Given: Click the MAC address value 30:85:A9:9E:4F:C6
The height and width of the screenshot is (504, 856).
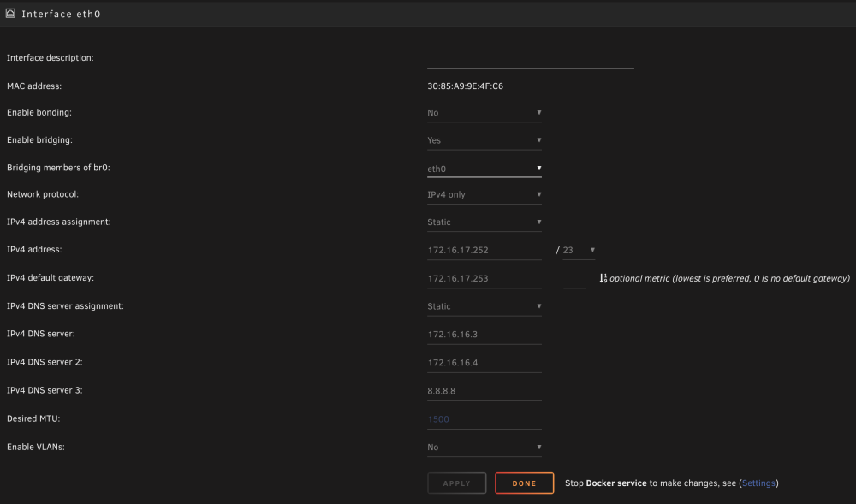Looking at the screenshot, I should [465, 86].
